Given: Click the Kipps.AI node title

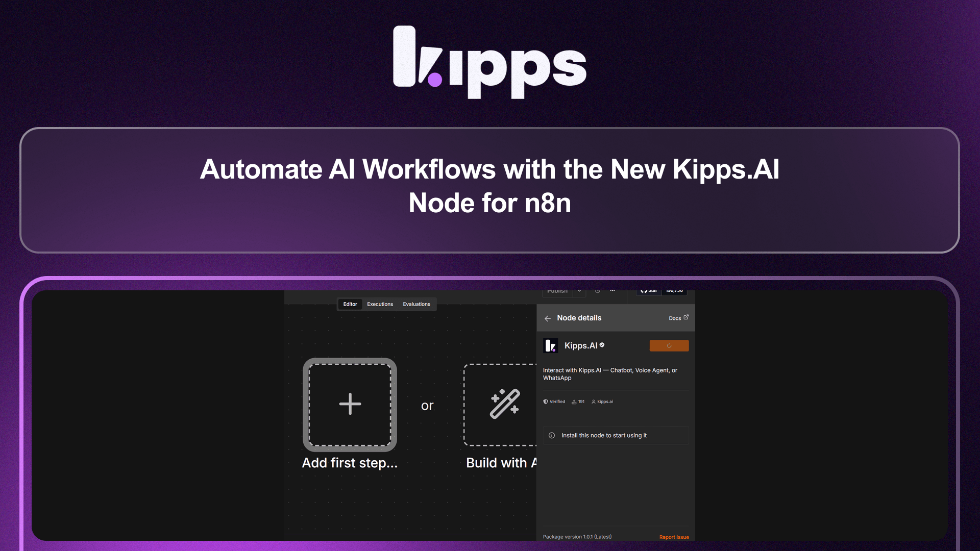Looking at the screenshot, I should [581, 346].
